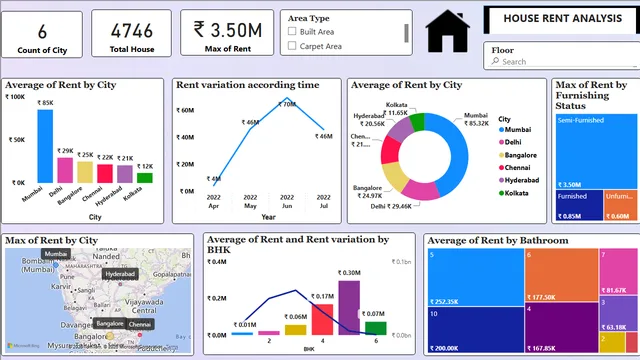The height and width of the screenshot is (360, 640).
Task: Click the Area Type slicer scrollbar
Action: tap(406, 33)
